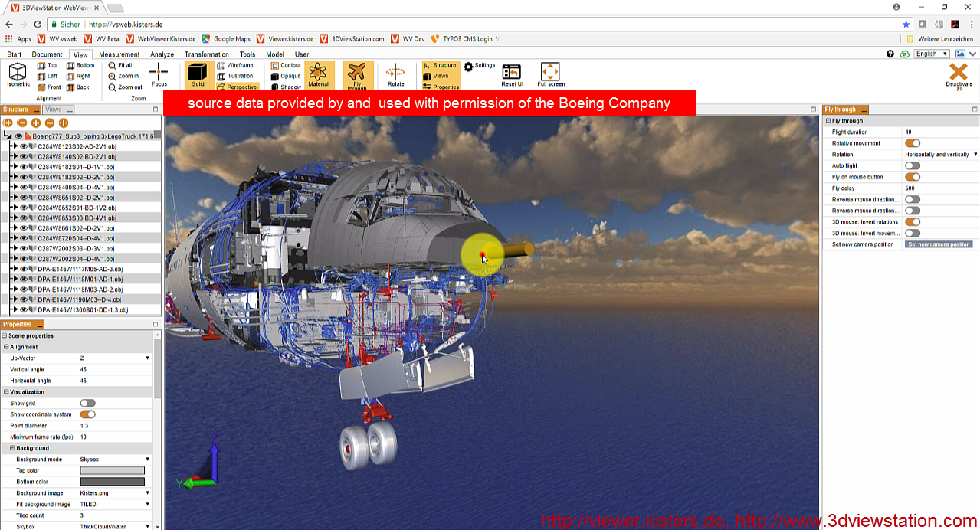The image size is (980, 530).
Task: Open the 3DViewStation.com bookmark
Action: [352, 38]
